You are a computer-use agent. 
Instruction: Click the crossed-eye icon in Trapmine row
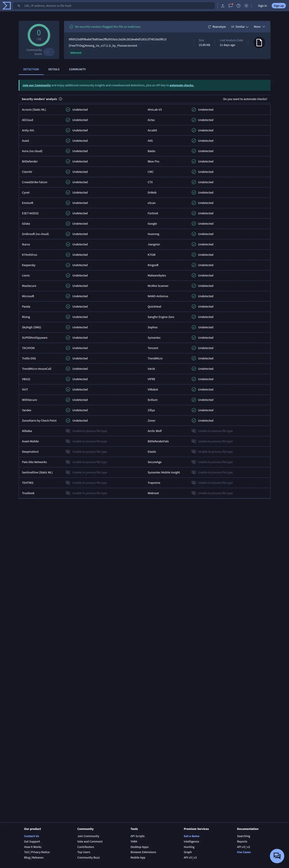click(x=194, y=483)
